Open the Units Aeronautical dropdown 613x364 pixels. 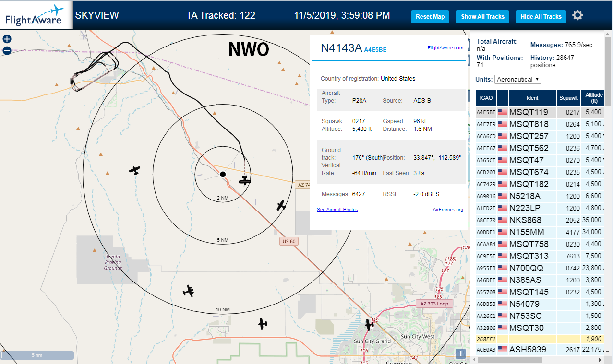tap(518, 79)
